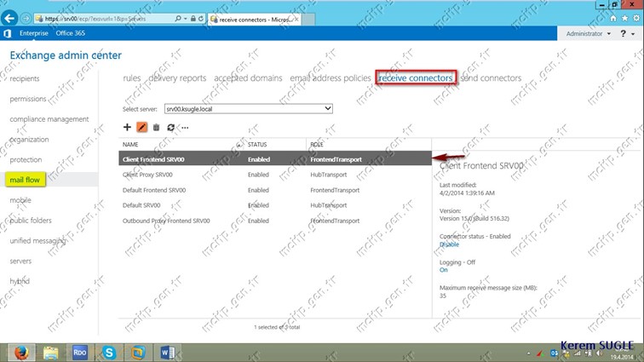Reload page with address bar refresh icon
The image size is (644, 362).
(x=201, y=19)
